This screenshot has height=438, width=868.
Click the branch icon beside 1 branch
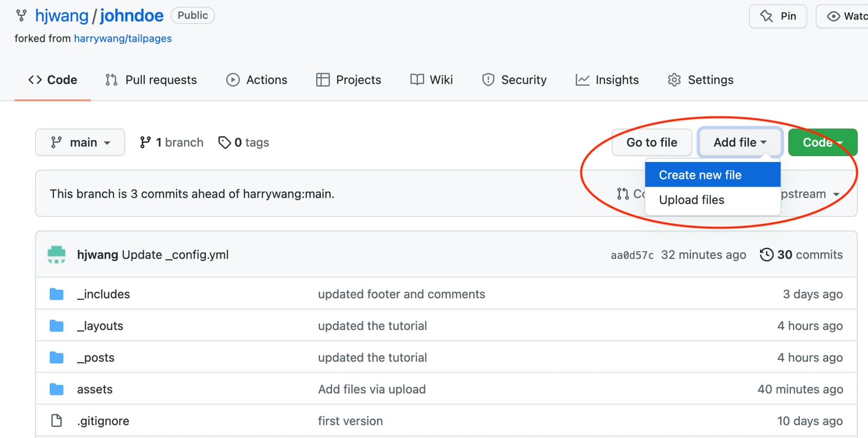pos(145,142)
